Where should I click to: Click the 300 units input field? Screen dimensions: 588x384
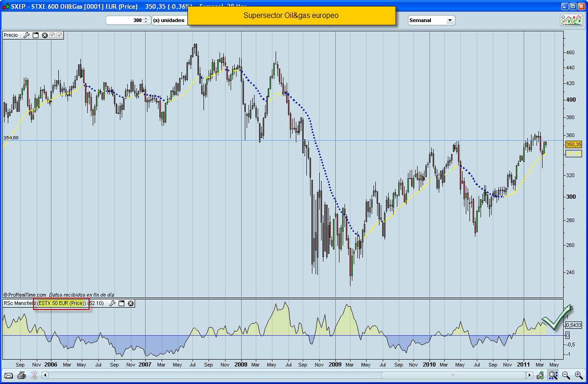[x=124, y=20]
